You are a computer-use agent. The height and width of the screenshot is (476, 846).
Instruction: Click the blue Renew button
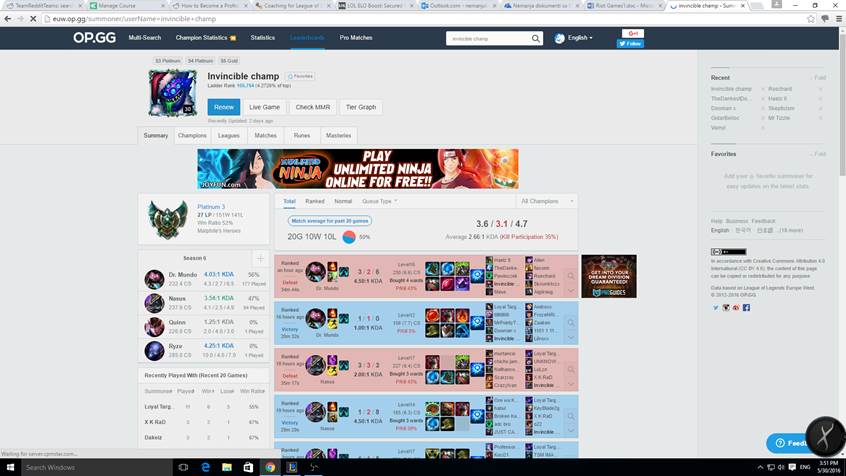(223, 107)
